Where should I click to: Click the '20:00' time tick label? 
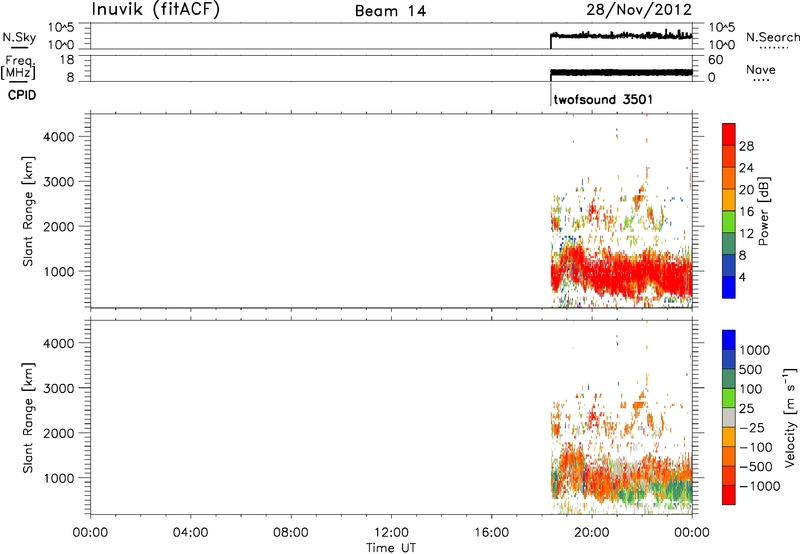(592, 533)
